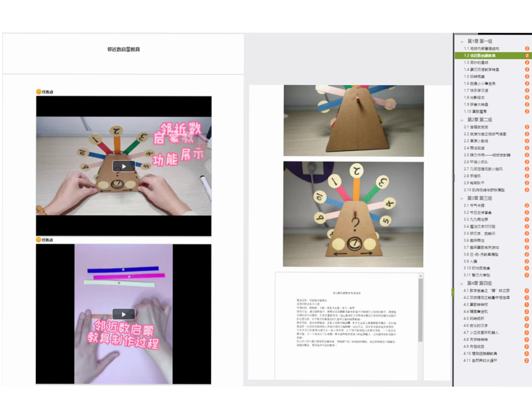Click the orange badge on row 4.3
The image size is (532, 398).
(x=527, y=305)
